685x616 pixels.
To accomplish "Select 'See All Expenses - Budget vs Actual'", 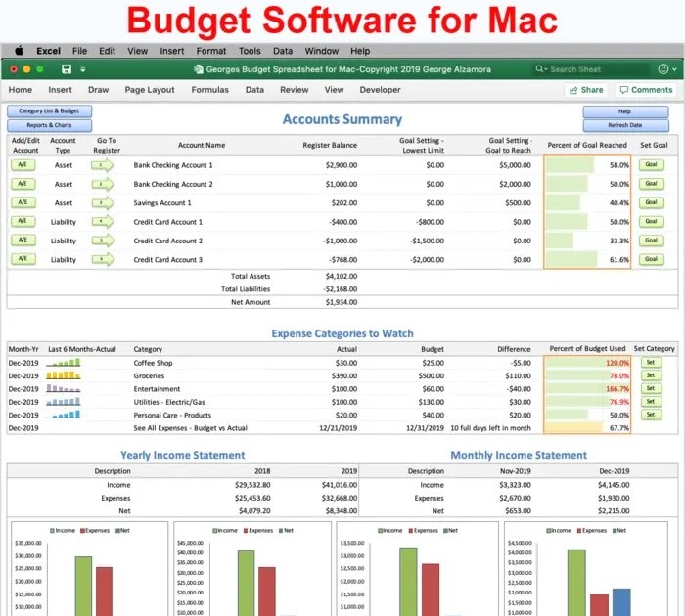I will pyautogui.click(x=191, y=428).
